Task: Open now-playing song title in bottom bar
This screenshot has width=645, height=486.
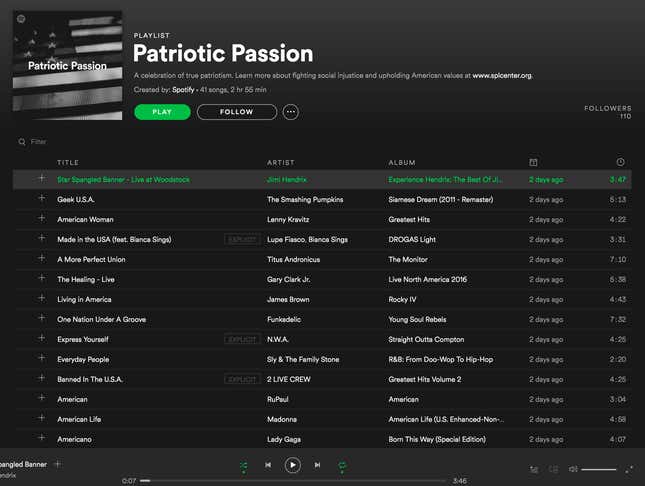Action: pos(23,464)
